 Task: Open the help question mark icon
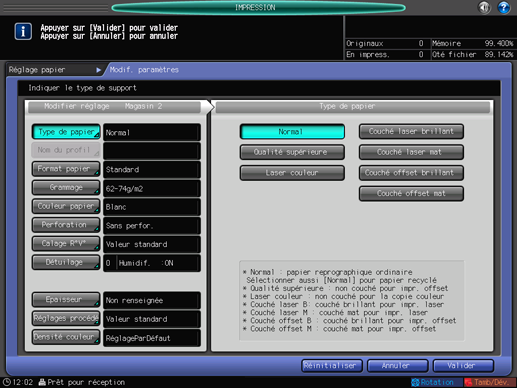[x=504, y=7]
